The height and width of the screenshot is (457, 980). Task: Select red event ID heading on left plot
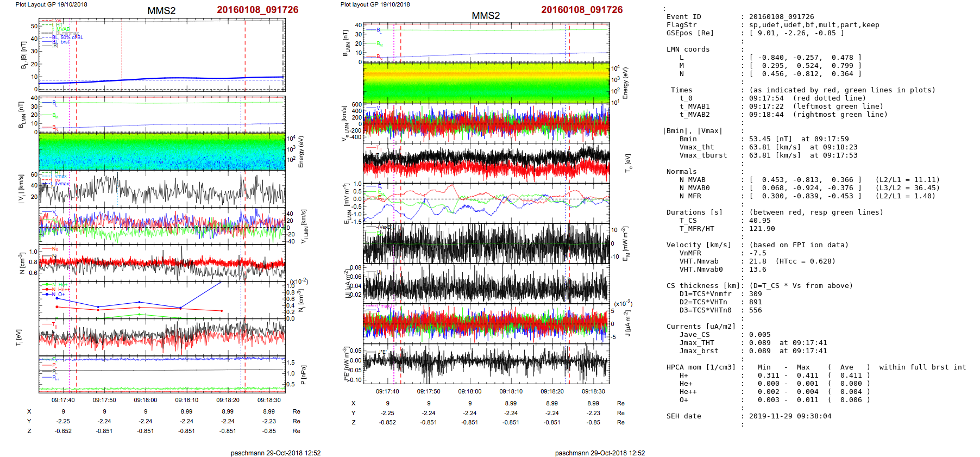(257, 10)
